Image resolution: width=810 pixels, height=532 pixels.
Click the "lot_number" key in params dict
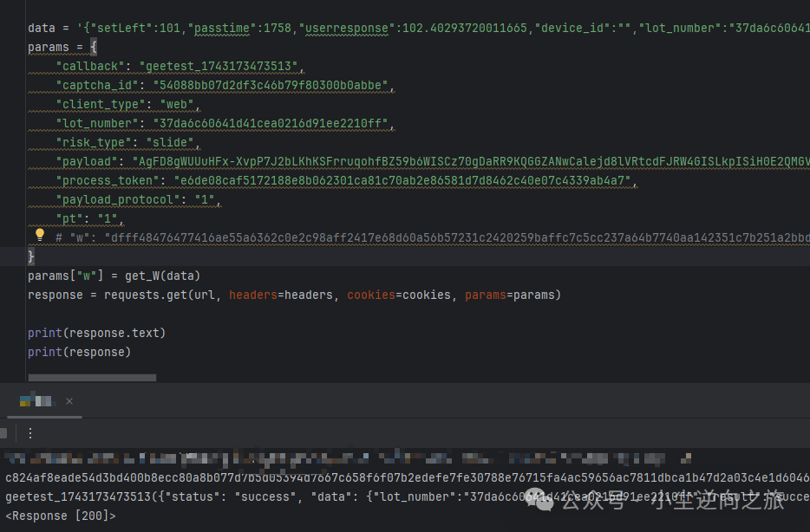pos(97,123)
